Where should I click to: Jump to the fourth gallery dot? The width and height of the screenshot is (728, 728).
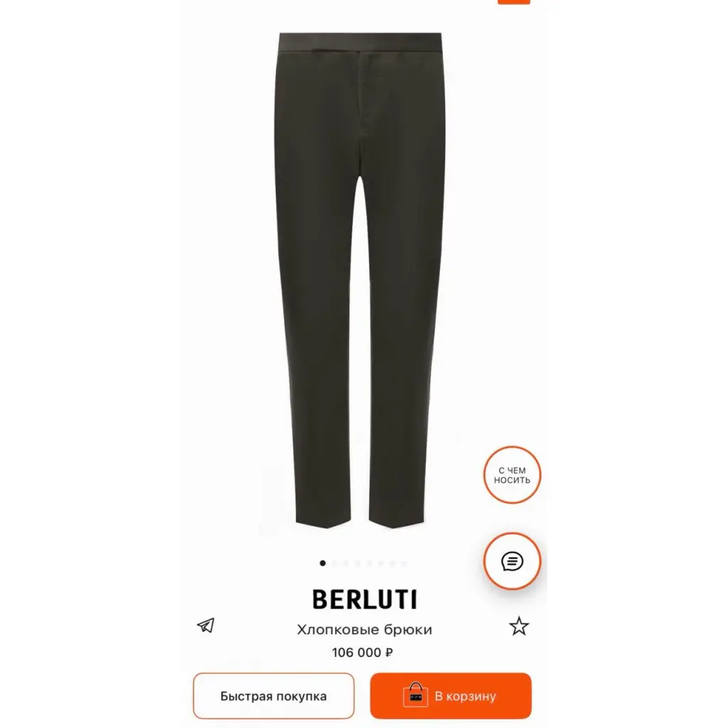(x=358, y=563)
